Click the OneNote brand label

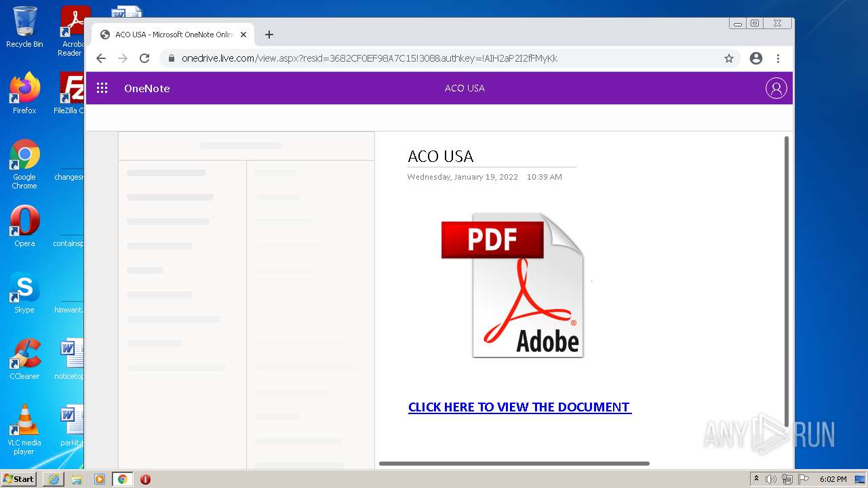click(146, 88)
